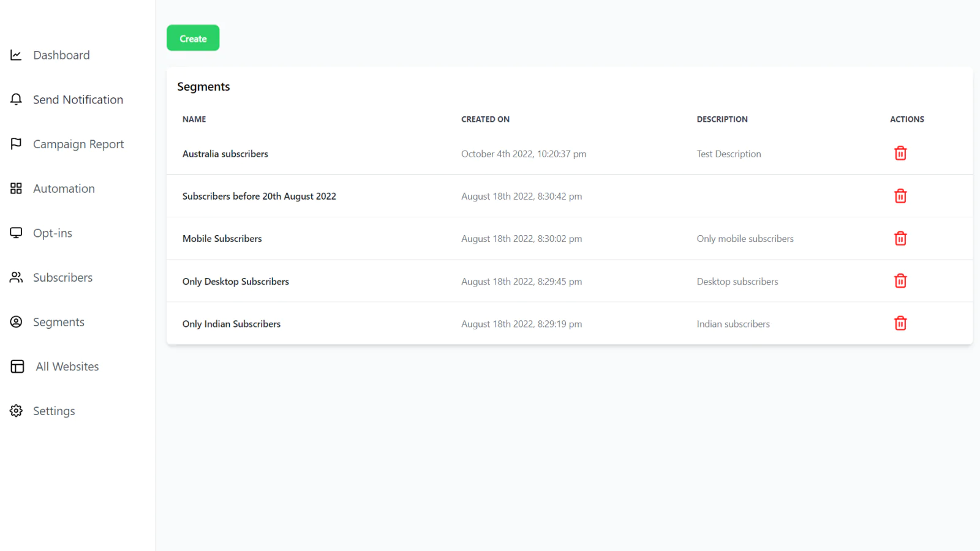Open the Opt-ins page
The image size is (980, 551).
click(x=53, y=233)
